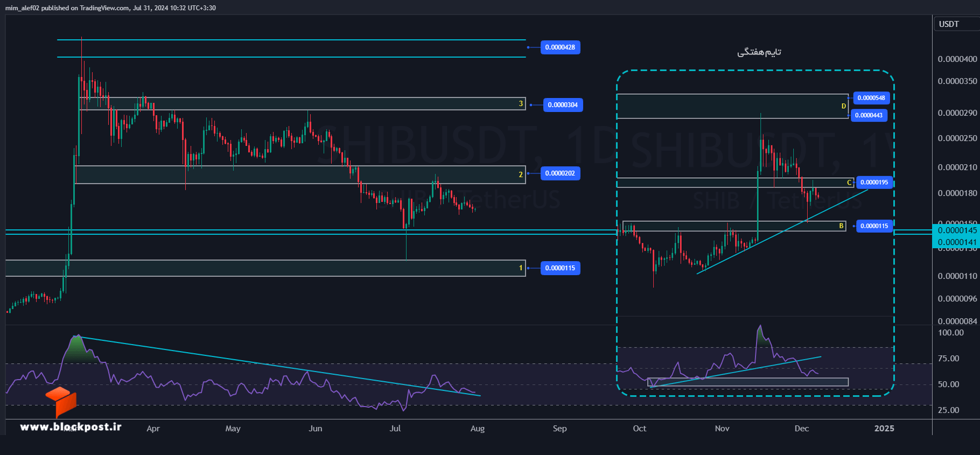
Task: Select the 0.0000141 highlighted price axis tag
Action: pos(956,242)
